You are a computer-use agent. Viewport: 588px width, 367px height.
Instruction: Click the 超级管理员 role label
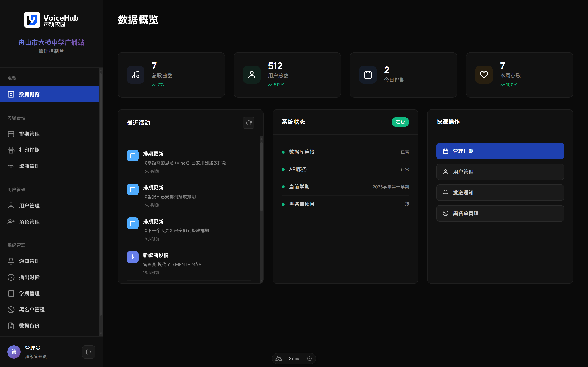click(36, 356)
